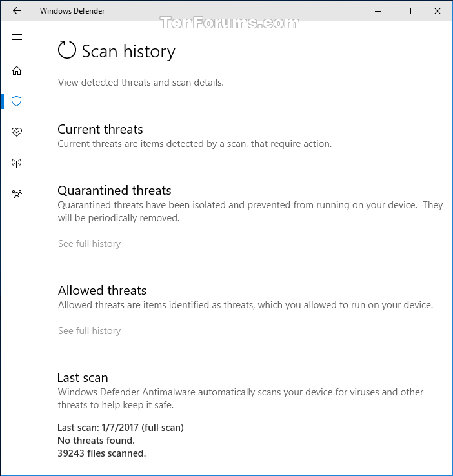Maximize the Windows Defender window

(x=408, y=11)
